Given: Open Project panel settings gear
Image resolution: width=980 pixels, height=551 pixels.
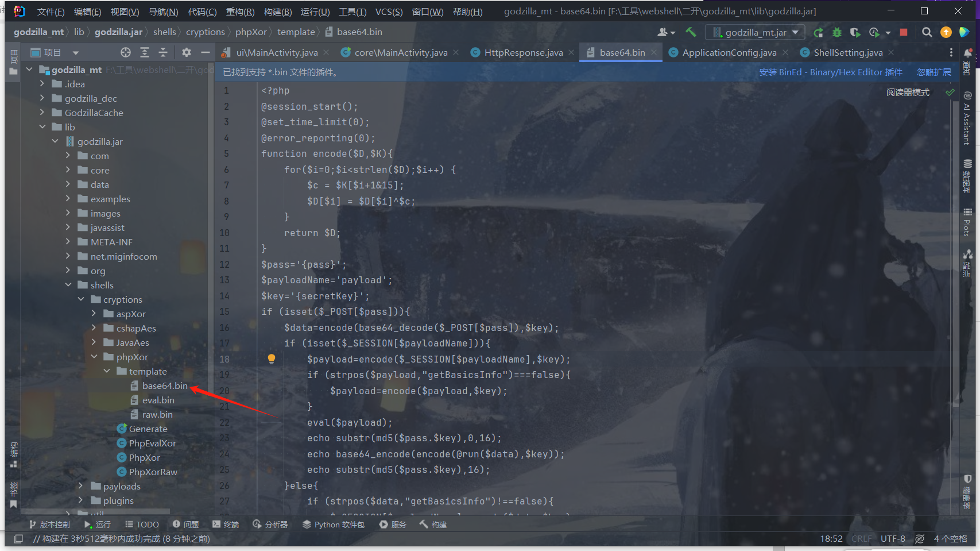Looking at the screenshot, I should [x=187, y=52].
